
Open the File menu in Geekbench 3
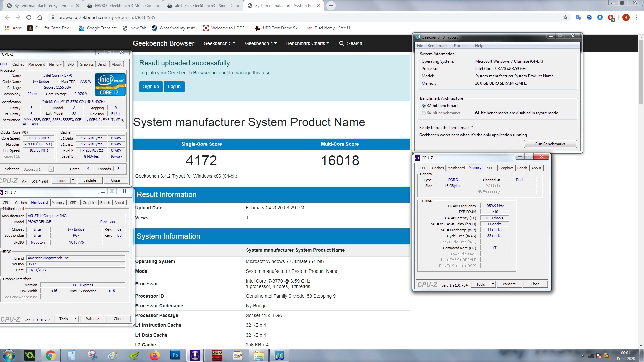click(x=420, y=46)
